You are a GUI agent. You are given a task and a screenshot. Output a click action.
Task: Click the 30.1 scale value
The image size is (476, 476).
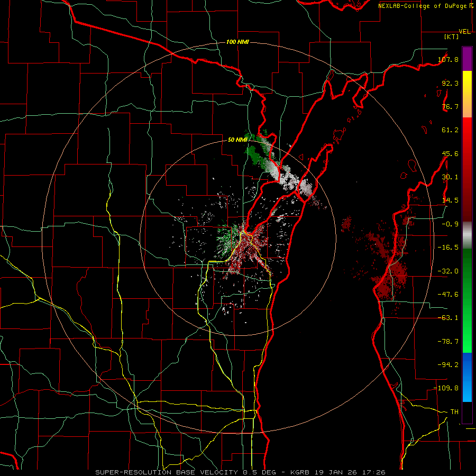tap(450, 177)
